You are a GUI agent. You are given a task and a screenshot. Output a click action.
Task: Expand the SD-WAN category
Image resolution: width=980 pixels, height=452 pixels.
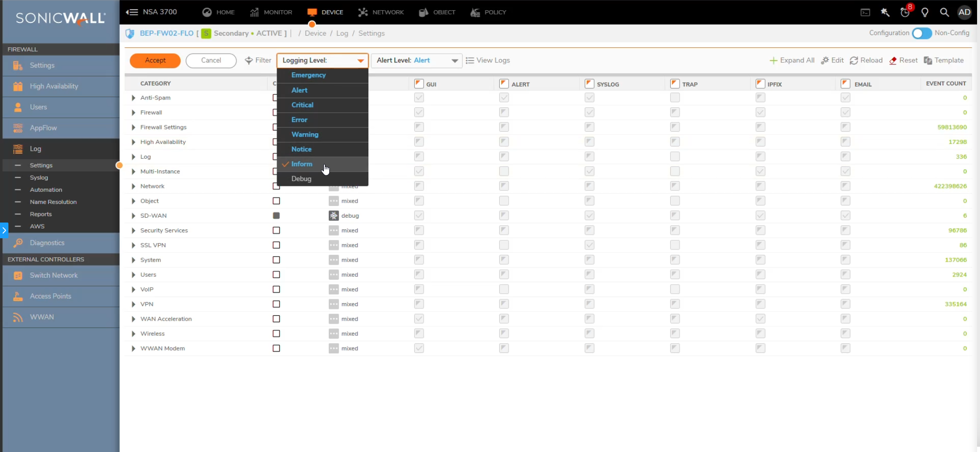(x=133, y=216)
